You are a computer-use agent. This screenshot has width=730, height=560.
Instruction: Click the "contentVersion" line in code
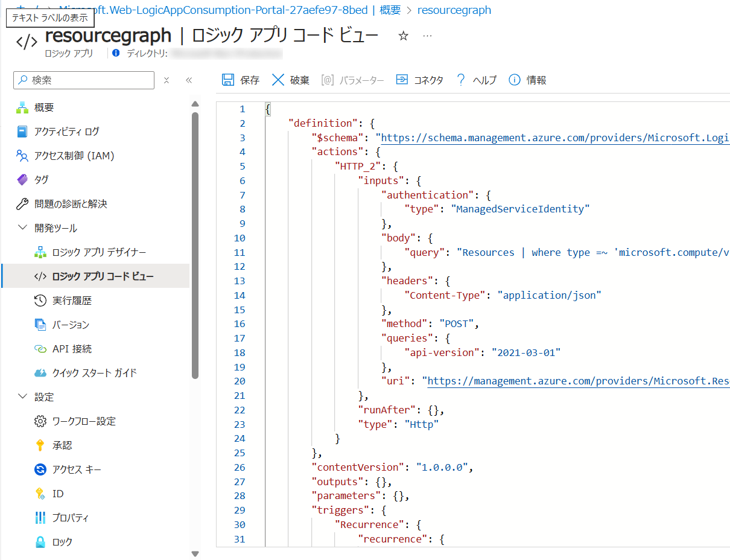(393, 467)
